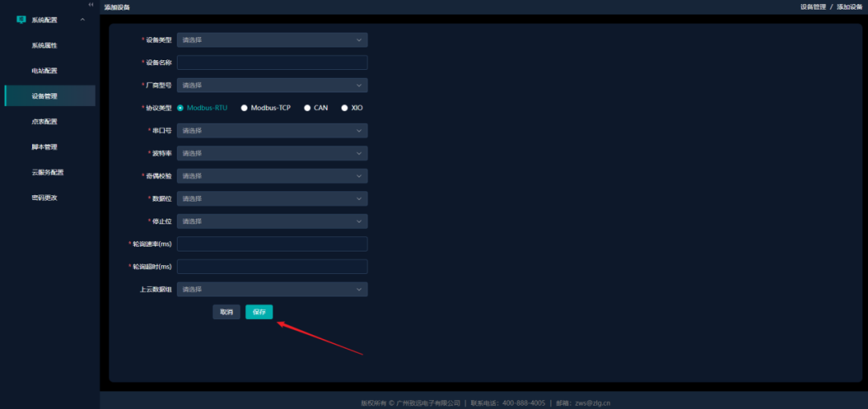The image size is (868, 409).
Task: Open the 数据位 dropdown
Action: (x=272, y=198)
